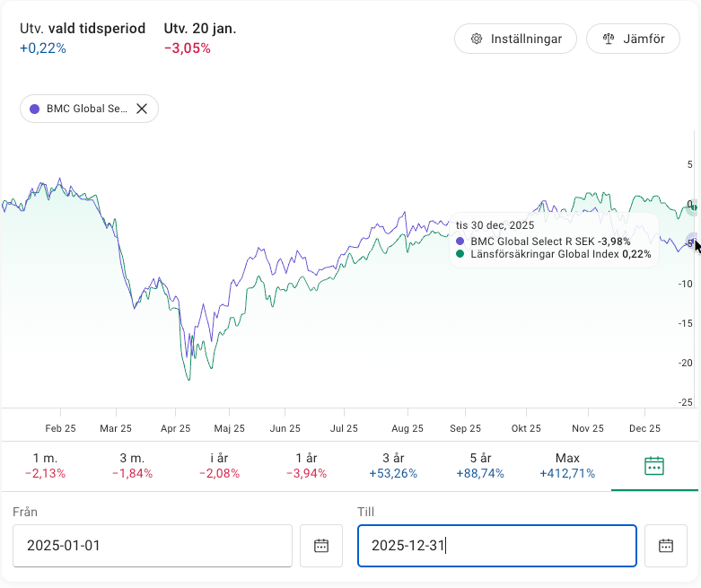The height and width of the screenshot is (588, 701).
Task: Switch to the Max time period
Action: coord(567,466)
